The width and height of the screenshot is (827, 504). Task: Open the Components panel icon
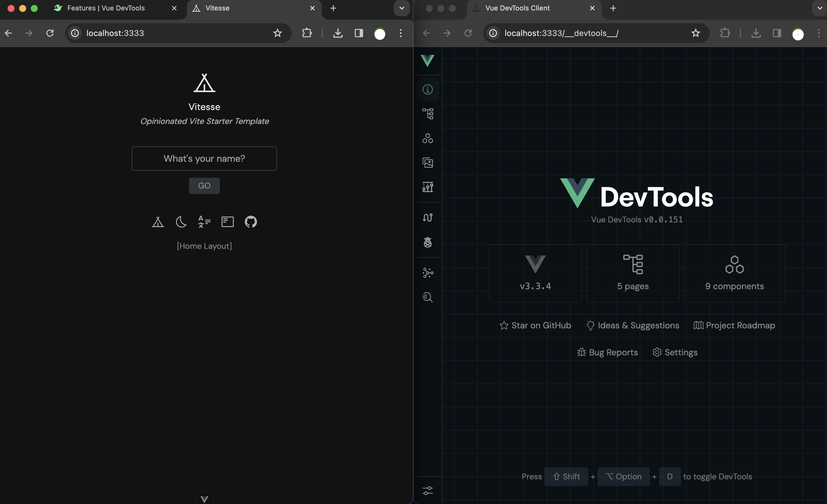pyautogui.click(x=428, y=138)
